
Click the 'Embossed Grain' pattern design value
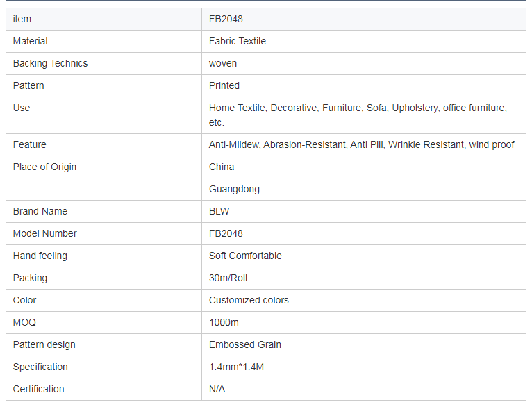tap(245, 344)
